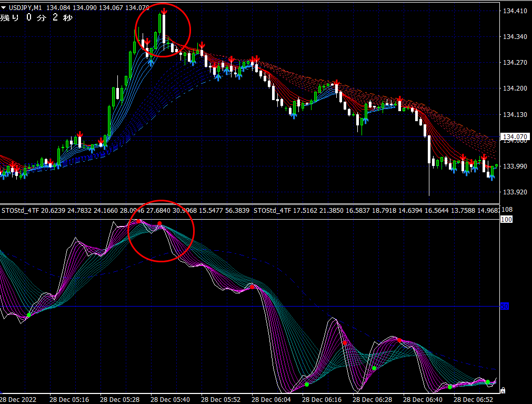Click the 28 Dec 05:28 time label
Image resolution: width=532 pixels, height=404 pixels.
pyautogui.click(x=120, y=399)
